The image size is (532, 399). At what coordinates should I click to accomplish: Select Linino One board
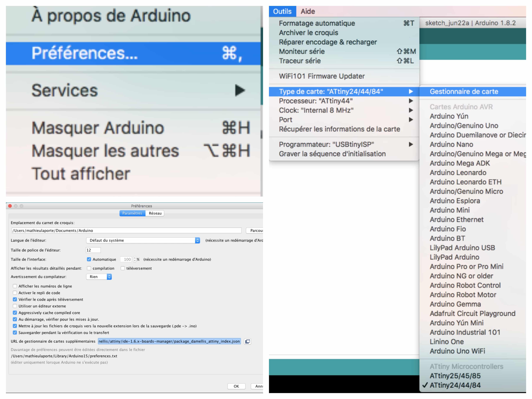[x=473, y=342]
